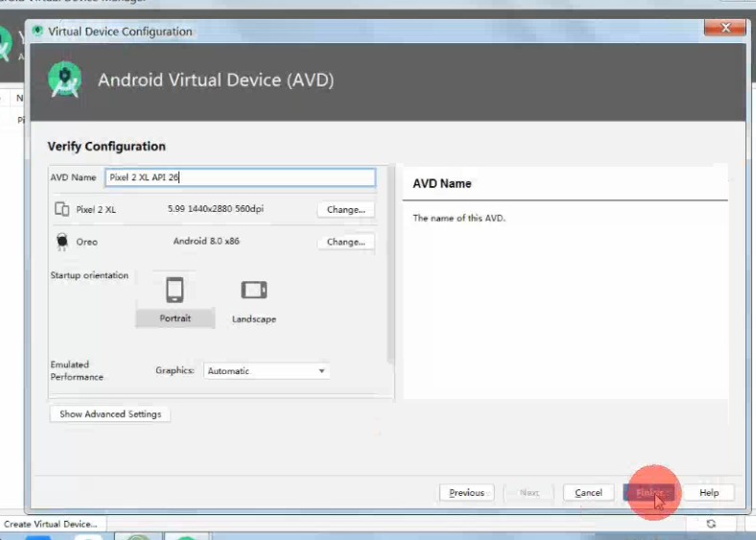Click the 'Emulated Performance' label
The height and width of the screenshot is (540, 756).
tap(77, 371)
